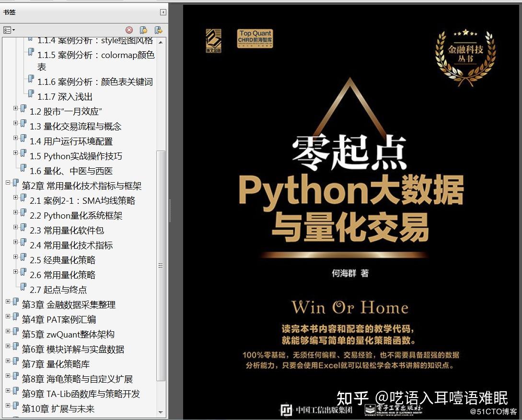Click the red X delete bookmark icon
Image resolution: width=522 pixels, height=420 pixels.
128,30
